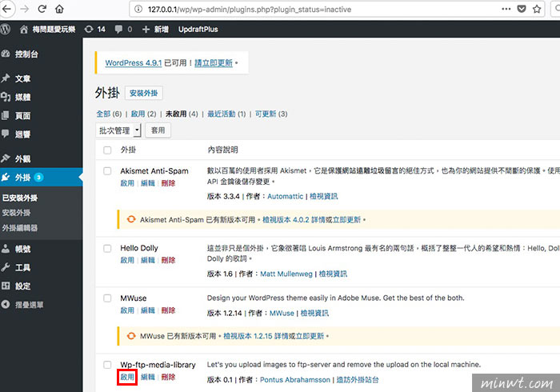Screen dimensions: 560x392
Task: Delete MWuse via 刪除 link
Action: pos(168,310)
